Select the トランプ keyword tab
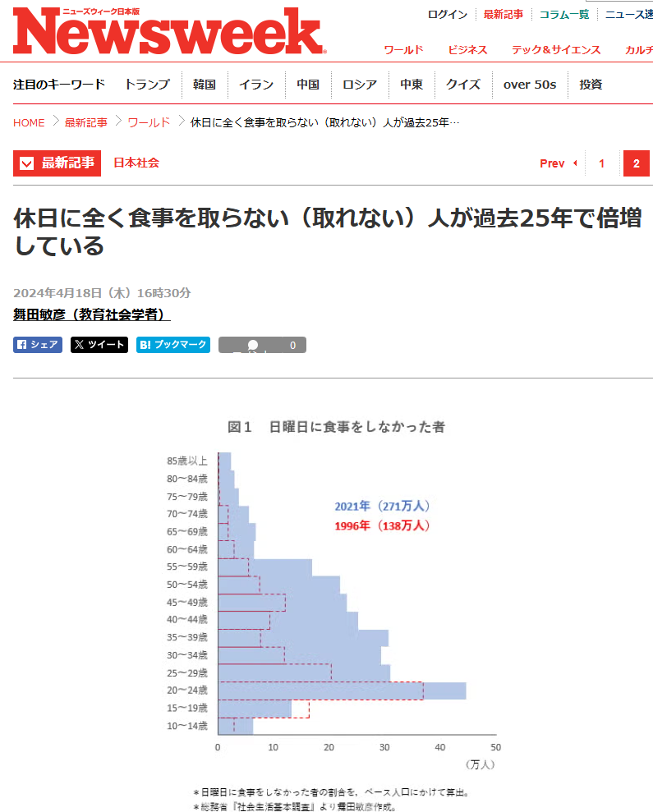653x812 pixels. [x=147, y=84]
